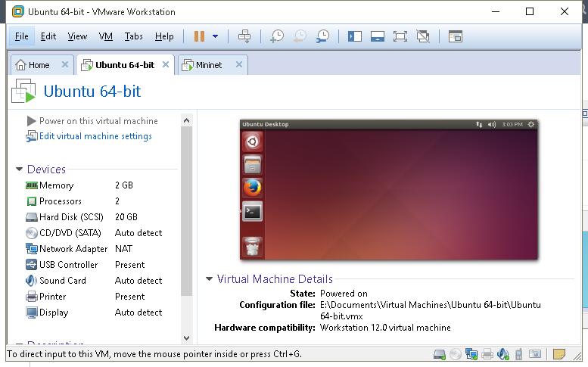Close the Home tab

65,64
